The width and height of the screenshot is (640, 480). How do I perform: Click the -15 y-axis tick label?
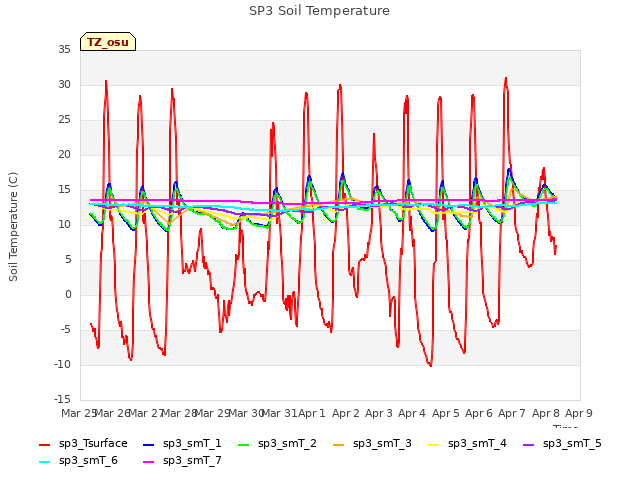tap(62, 399)
